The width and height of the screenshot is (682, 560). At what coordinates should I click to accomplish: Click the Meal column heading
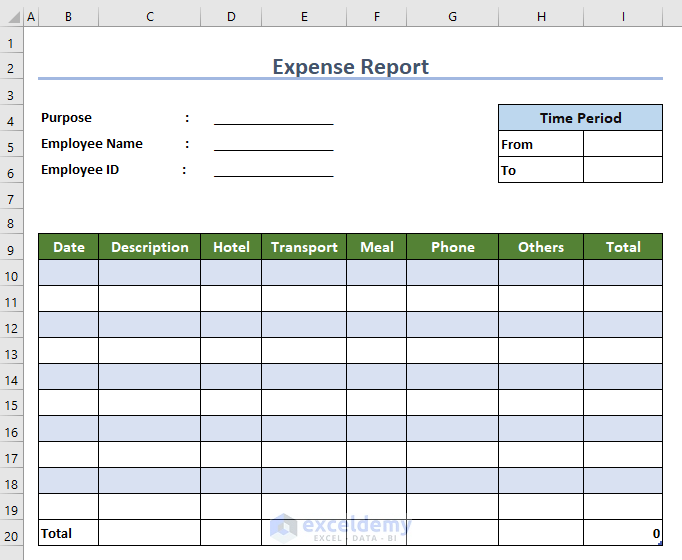point(377,247)
